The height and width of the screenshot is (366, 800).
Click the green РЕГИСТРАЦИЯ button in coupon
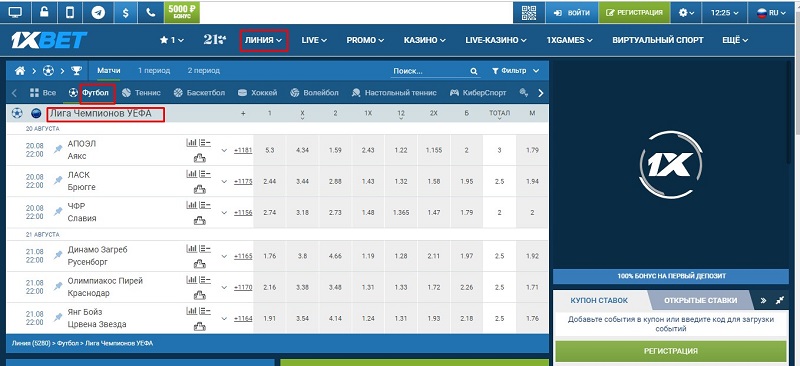tap(670, 351)
